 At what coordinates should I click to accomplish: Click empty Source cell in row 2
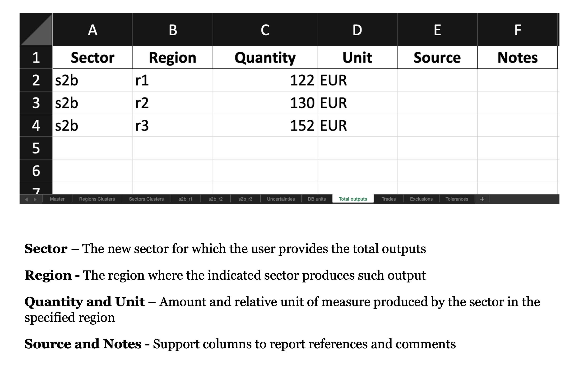(437, 80)
